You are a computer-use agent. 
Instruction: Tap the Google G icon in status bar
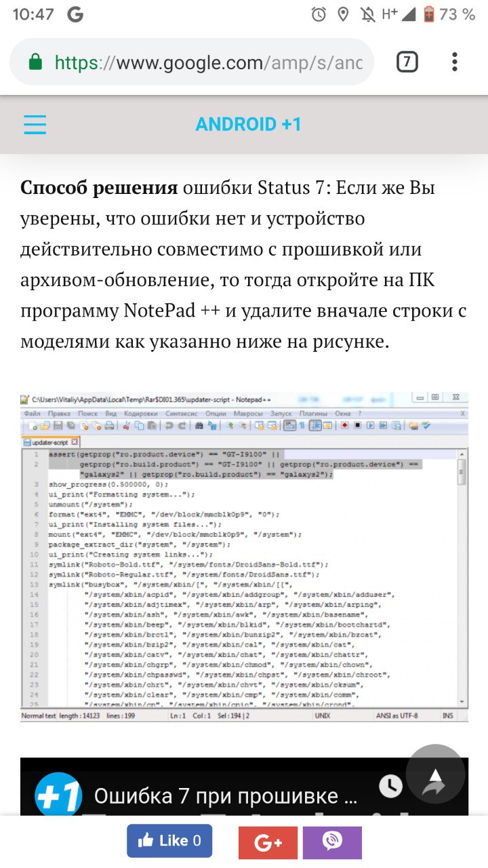76,14
